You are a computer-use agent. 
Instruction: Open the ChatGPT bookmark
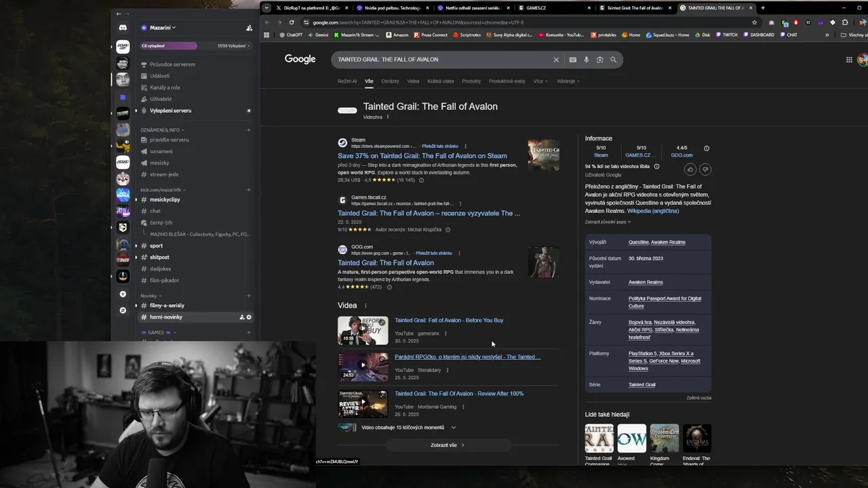coord(291,35)
